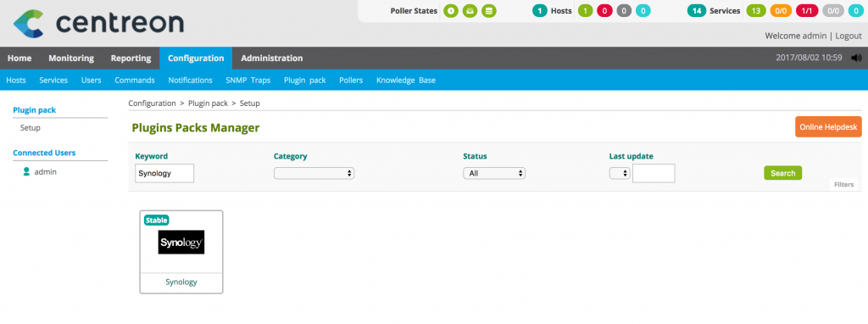Click Plugin pack in the breadcrumb
The height and width of the screenshot is (324, 868).
(209, 103)
